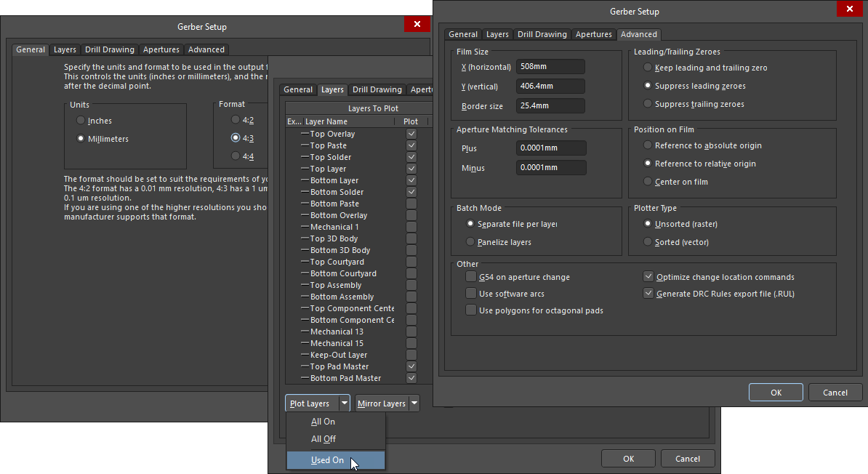
Task: Select Inches units radio button
Action: tap(81, 121)
